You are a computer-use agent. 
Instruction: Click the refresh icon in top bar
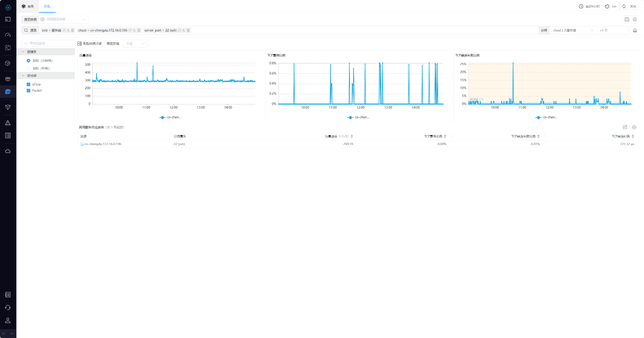[624, 7]
